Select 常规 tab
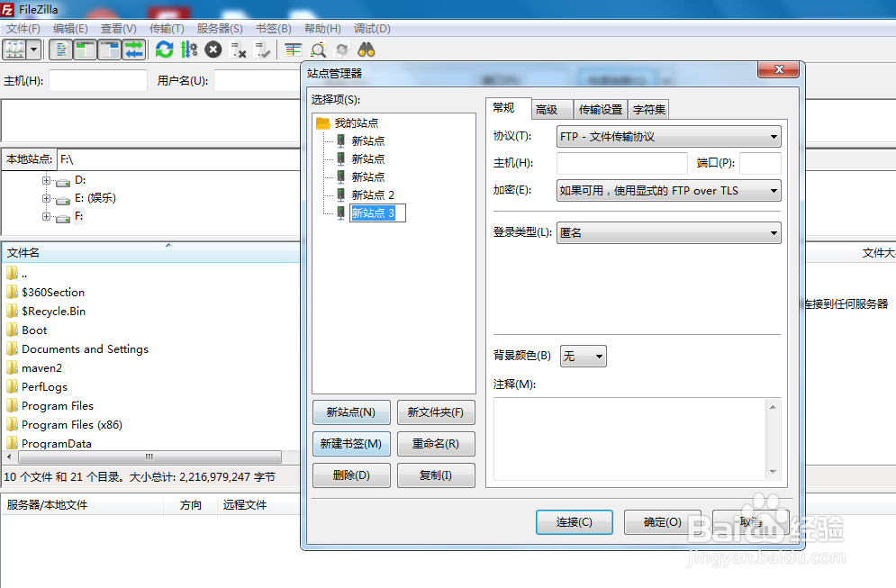The height and width of the screenshot is (588, 896). [509, 108]
